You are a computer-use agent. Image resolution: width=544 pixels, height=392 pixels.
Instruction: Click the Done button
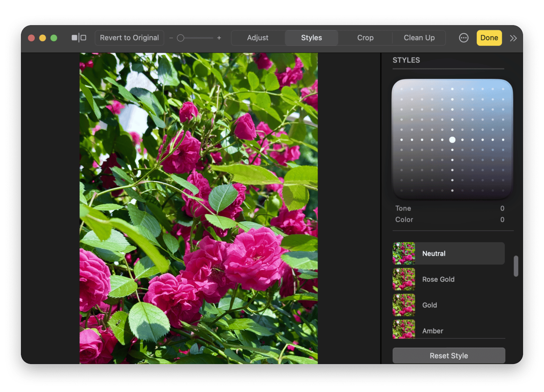point(489,38)
